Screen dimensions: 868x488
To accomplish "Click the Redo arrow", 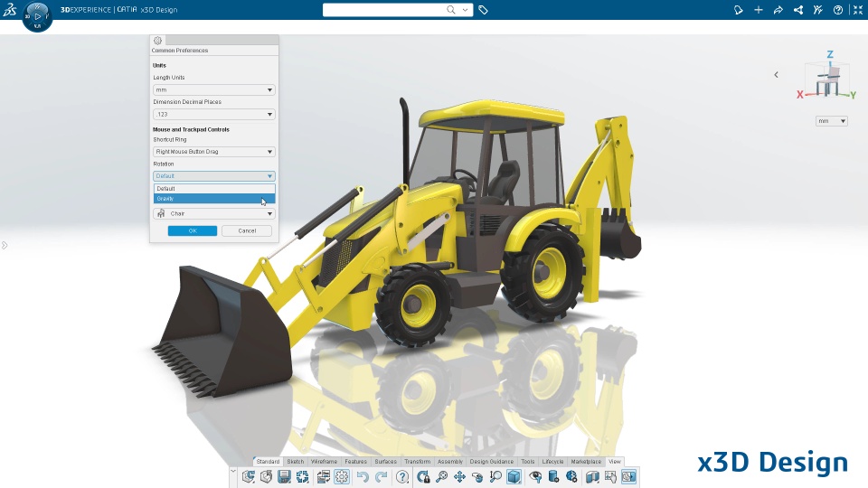I will pyautogui.click(x=382, y=477).
